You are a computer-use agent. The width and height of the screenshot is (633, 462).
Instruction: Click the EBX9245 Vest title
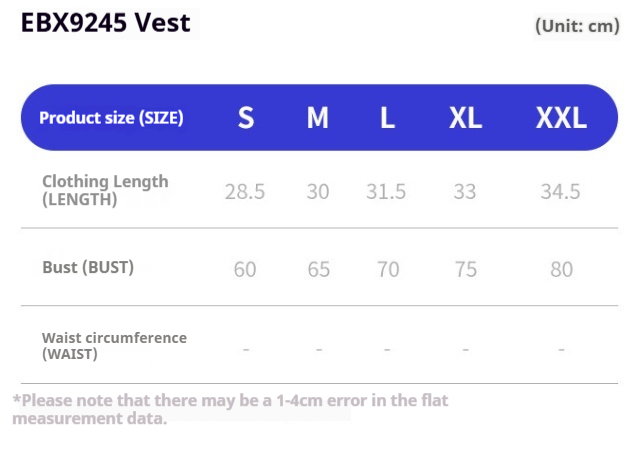pos(105,22)
